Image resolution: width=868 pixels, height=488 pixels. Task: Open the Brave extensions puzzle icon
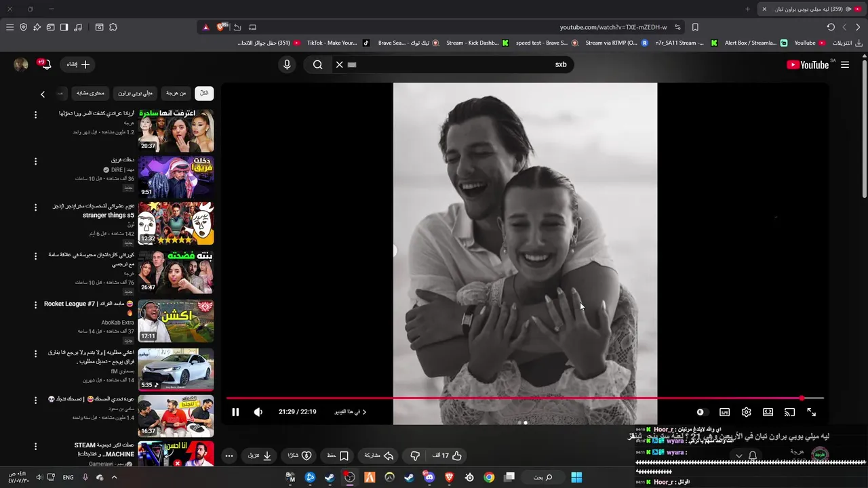(x=113, y=27)
